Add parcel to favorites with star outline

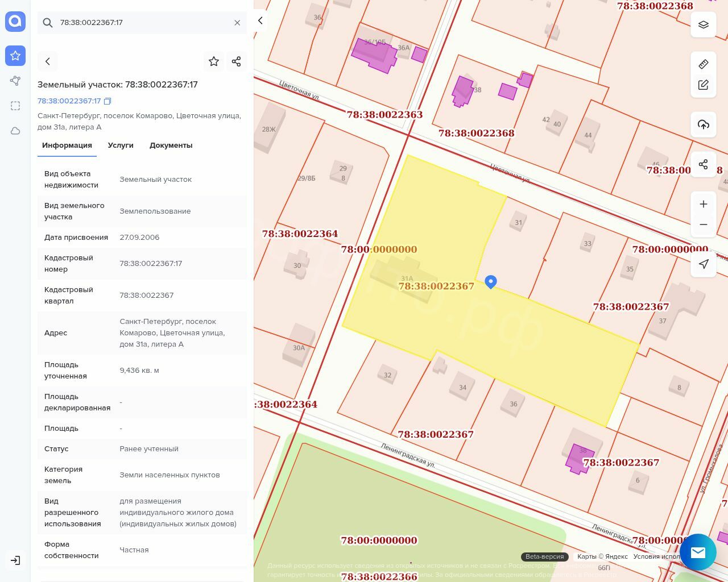(214, 61)
